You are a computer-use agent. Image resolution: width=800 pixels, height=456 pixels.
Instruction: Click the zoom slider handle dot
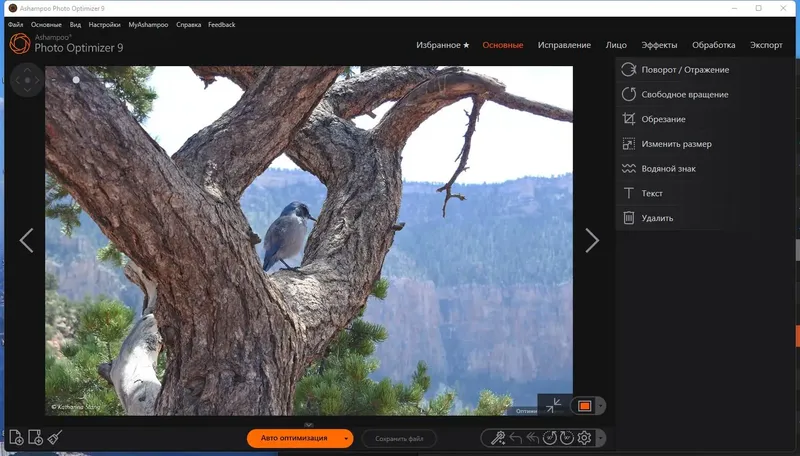[76, 80]
